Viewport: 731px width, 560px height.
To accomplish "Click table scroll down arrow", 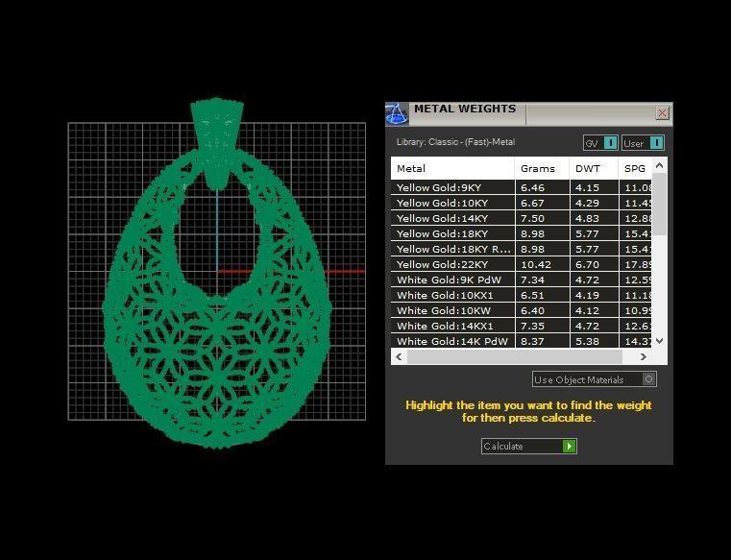I will tap(659, 341).
